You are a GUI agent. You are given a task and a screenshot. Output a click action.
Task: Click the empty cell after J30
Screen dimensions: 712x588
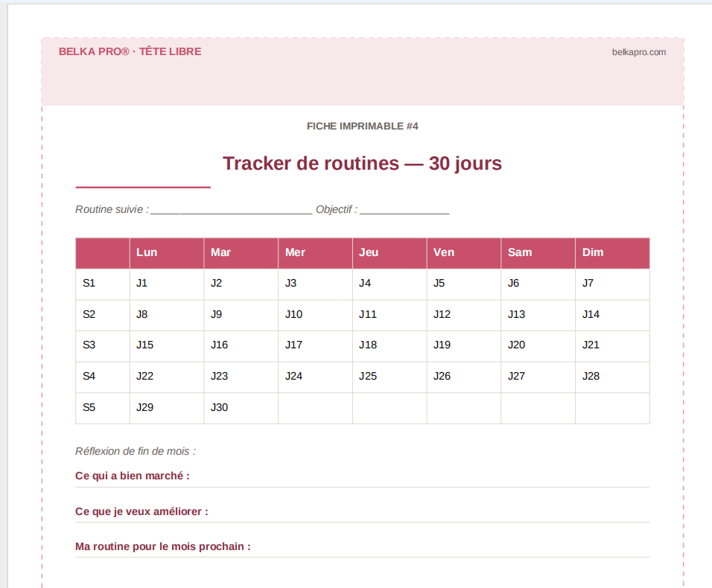click(314, 407)
